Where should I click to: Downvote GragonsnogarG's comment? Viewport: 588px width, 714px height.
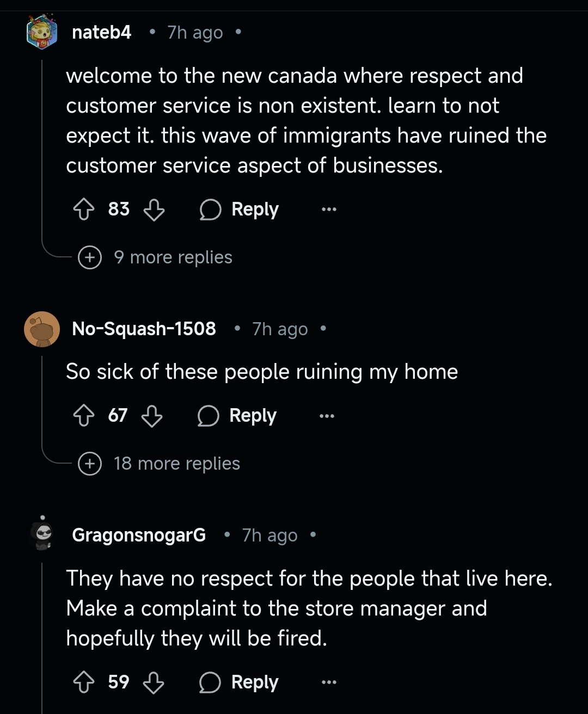tap(154, 682)
